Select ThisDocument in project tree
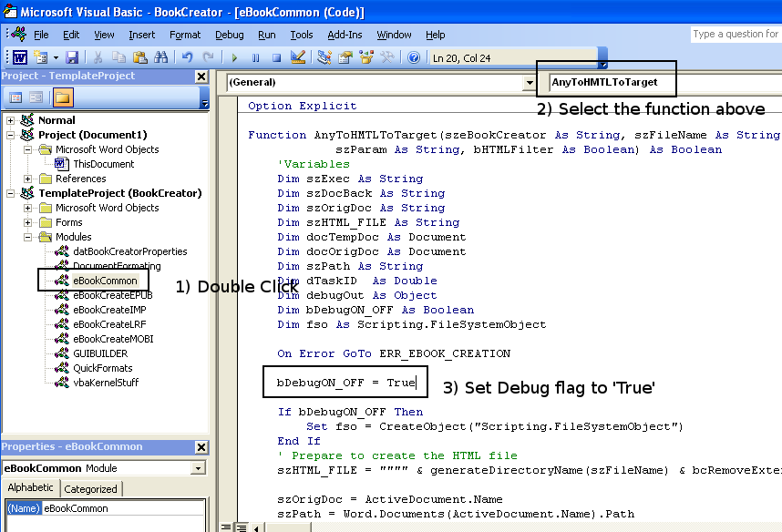782x532 pixels. tap(103, 164)
